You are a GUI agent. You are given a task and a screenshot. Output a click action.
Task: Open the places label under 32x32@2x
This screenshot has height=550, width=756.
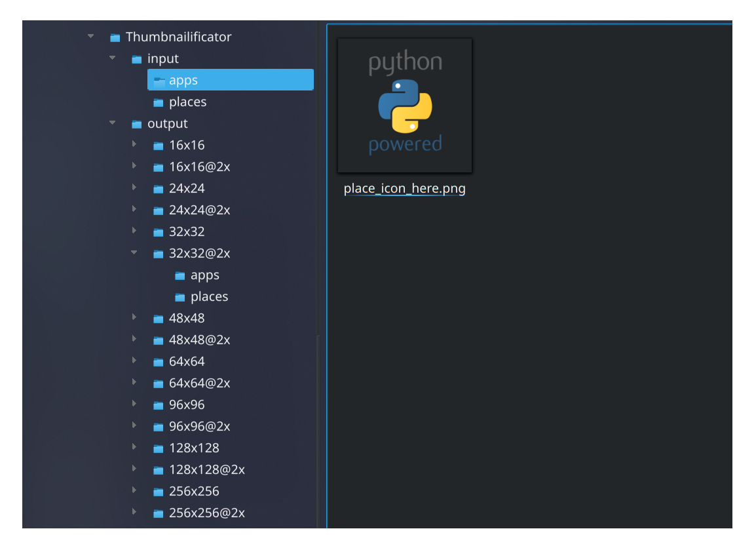click(209, 297)
